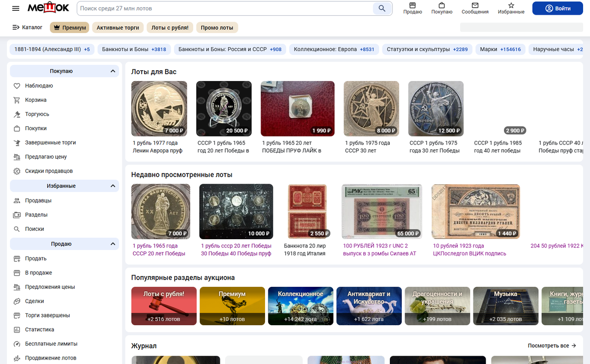Click the Поиски magnifier icon

click(17, 229)
